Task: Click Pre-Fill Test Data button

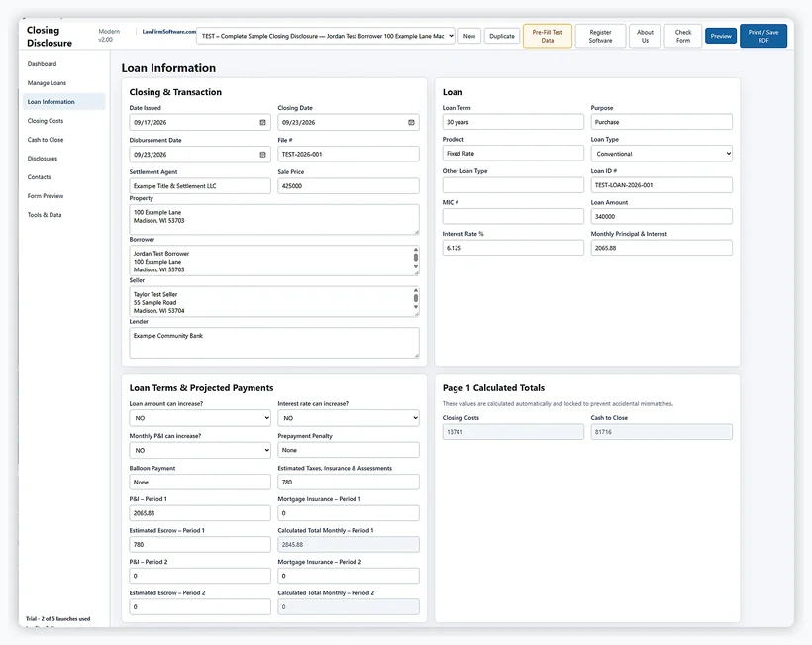Action: coord(548,36)
